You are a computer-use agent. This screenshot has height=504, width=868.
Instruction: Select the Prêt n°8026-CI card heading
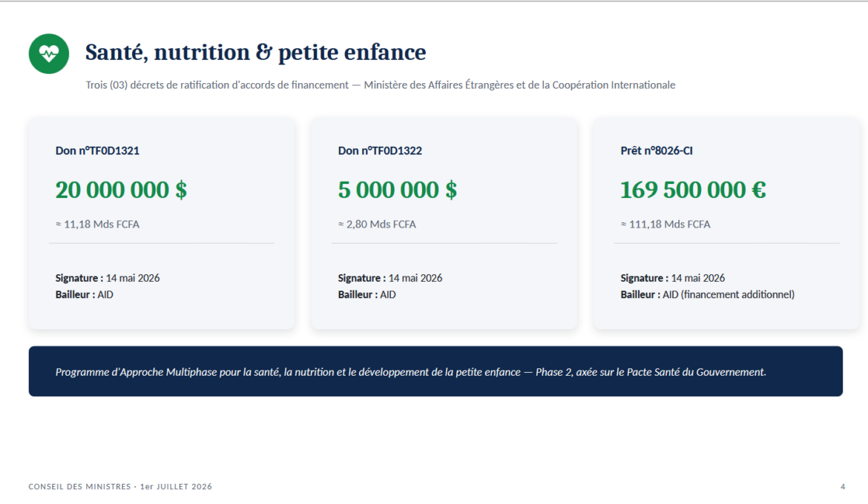[657, 150]
